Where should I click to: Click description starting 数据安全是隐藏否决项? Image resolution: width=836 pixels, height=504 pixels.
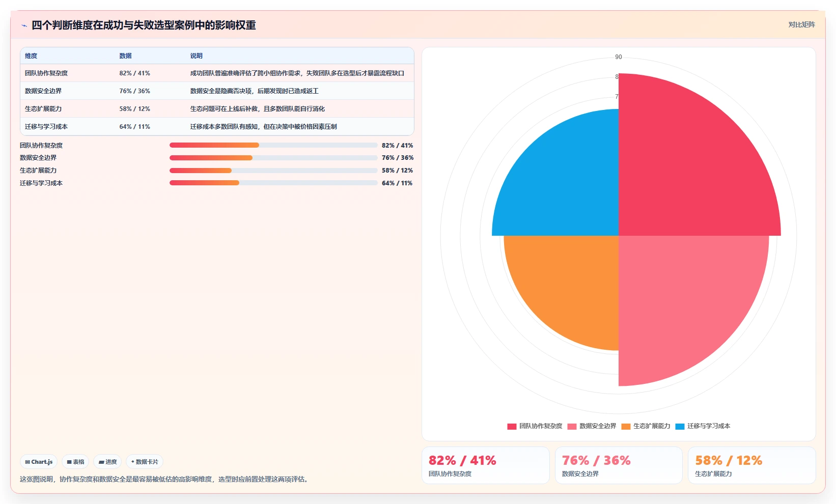(x=255, y=91)
